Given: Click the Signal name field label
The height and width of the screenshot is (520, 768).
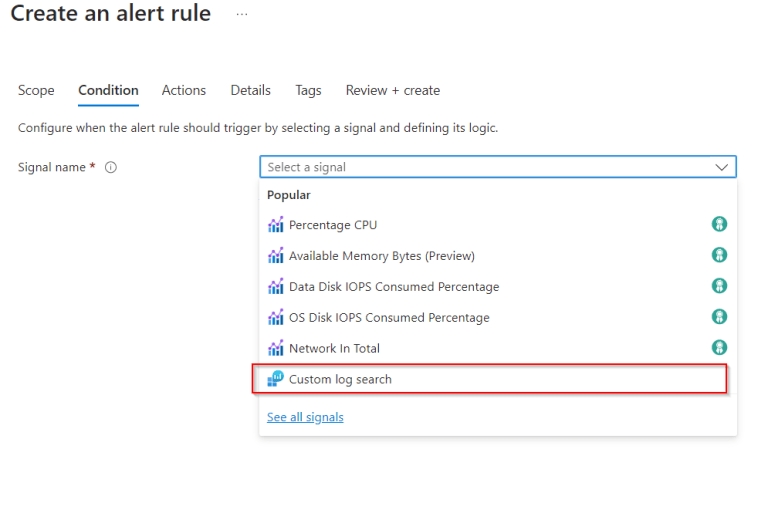Looking at the screenshot, I should [52, 167].
